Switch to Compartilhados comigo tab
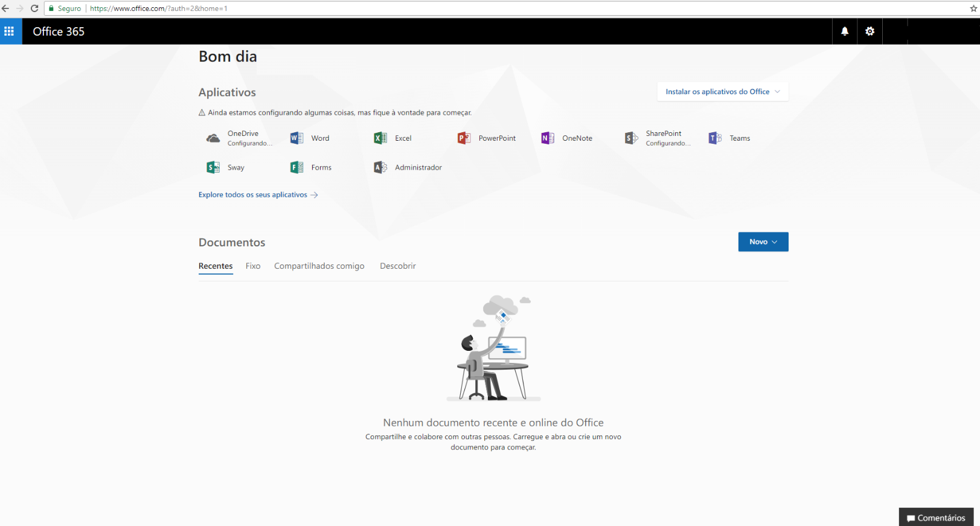 pyautogui.click(x=319, y=266)
